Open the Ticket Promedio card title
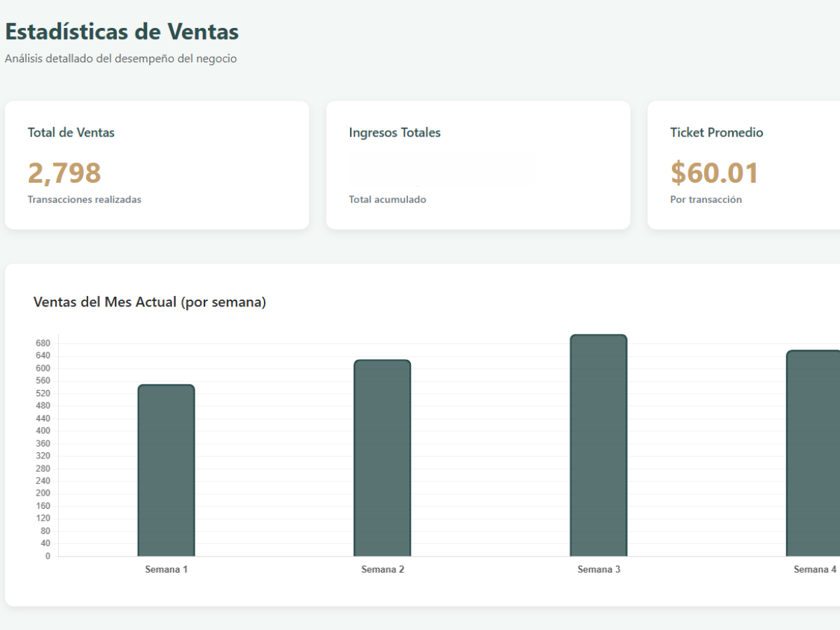 tap(716, 132)
